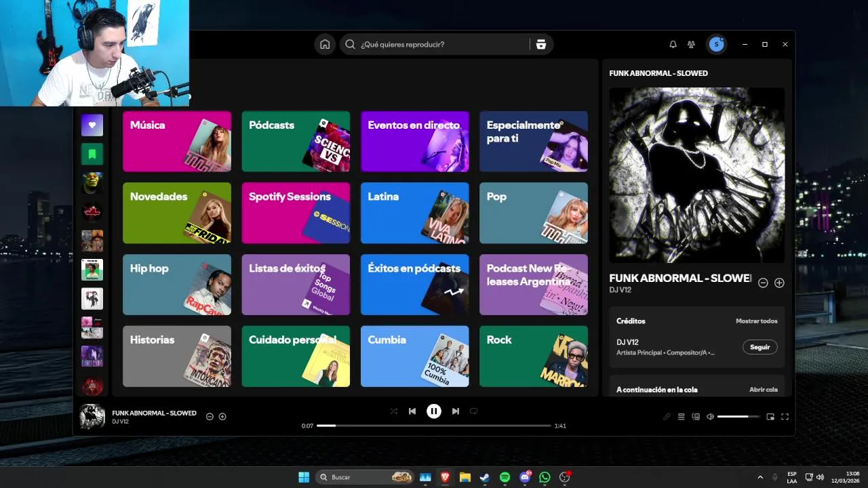Viewport: 868px width, 488px height.
Task: Open the Shrek cover playlist in sidebar
Action: 92,183
